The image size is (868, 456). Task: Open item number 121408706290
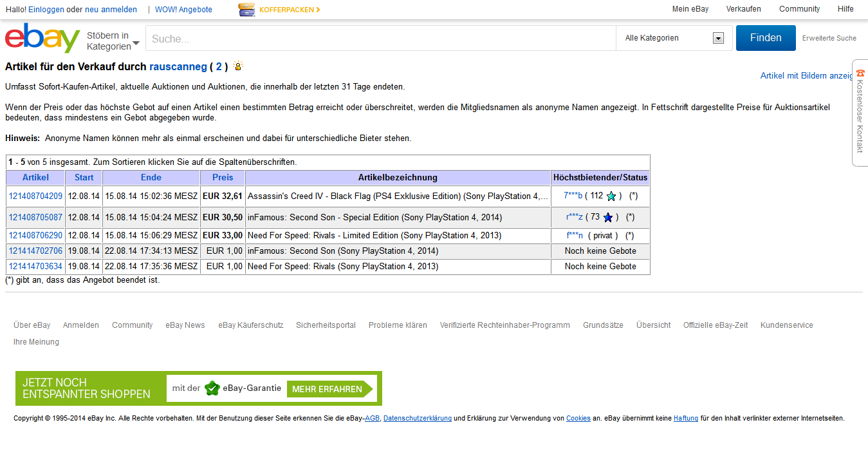point(35,236)
